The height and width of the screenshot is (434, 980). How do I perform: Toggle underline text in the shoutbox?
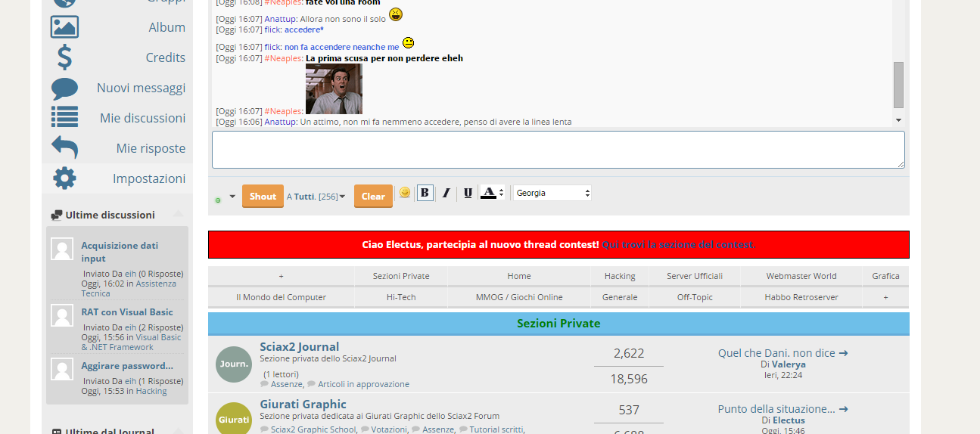point(468,193)
